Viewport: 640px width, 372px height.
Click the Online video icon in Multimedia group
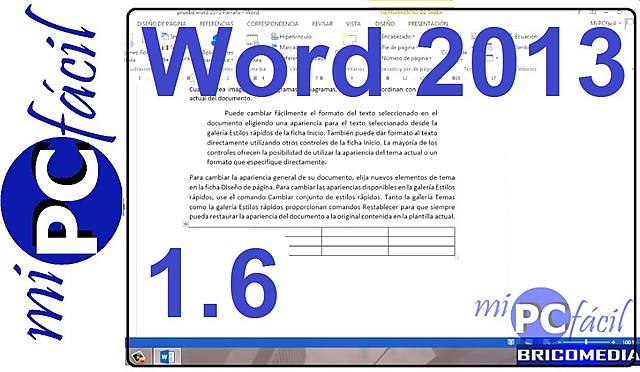[252, 40]
